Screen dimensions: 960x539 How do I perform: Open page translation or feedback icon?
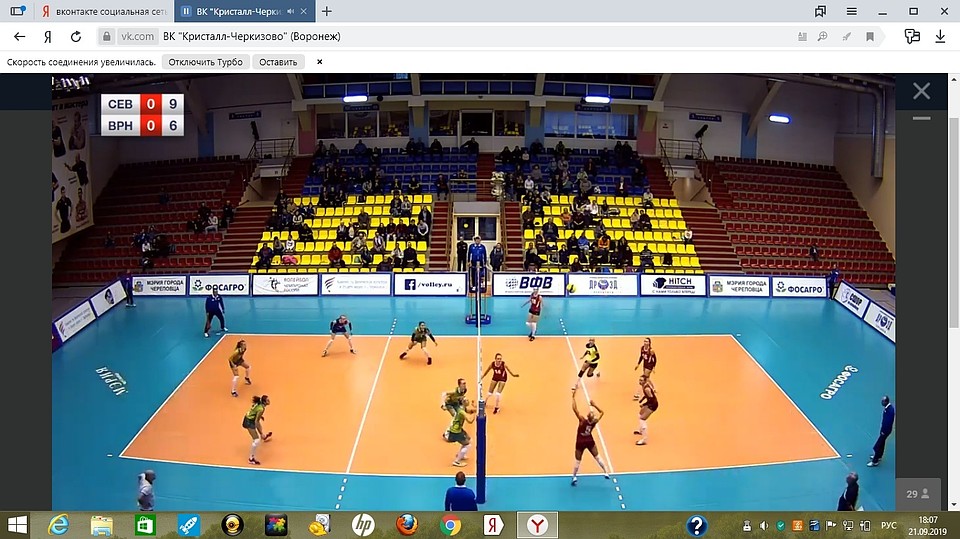pos(912,37)
